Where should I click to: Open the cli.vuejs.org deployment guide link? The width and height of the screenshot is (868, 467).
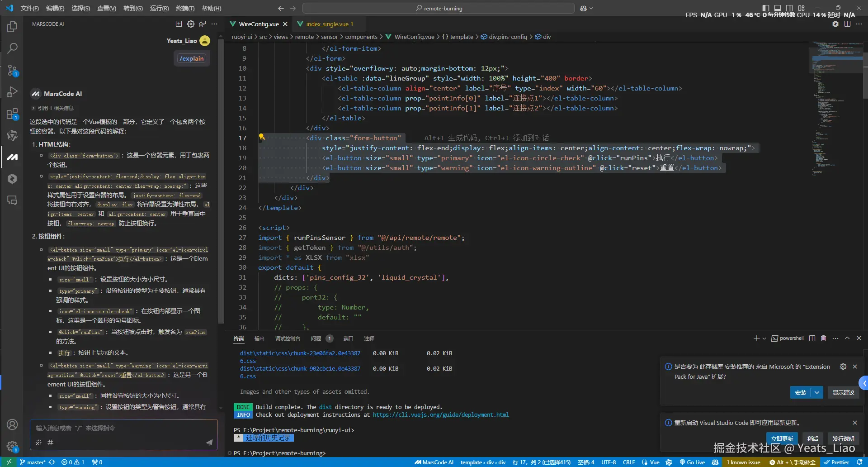click(440, 415)
